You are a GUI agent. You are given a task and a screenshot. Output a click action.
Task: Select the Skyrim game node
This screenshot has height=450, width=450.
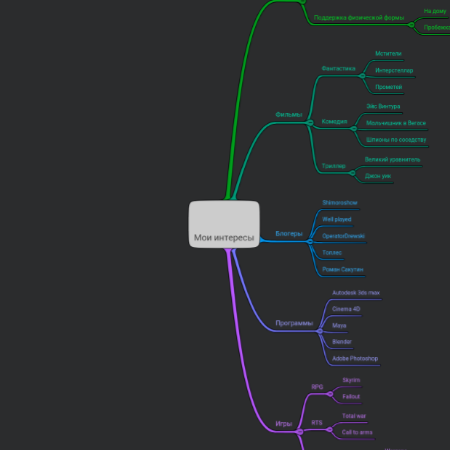point(351,380)
